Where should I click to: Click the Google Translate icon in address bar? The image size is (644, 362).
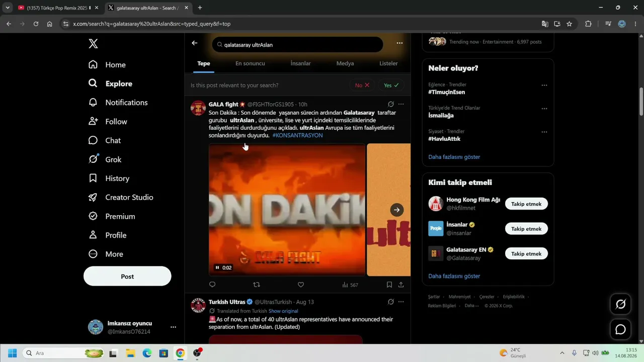click(545, 24)
